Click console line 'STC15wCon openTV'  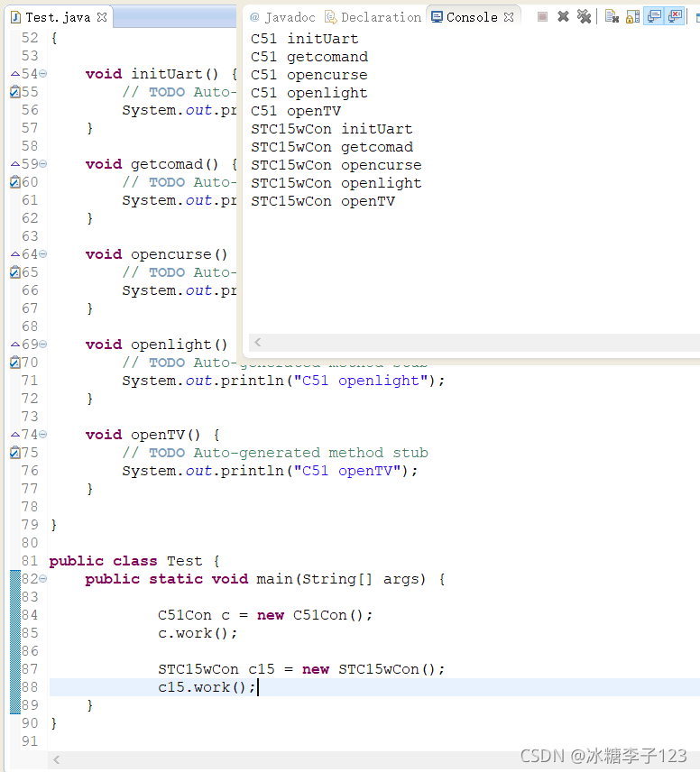[x=323, y=201]
